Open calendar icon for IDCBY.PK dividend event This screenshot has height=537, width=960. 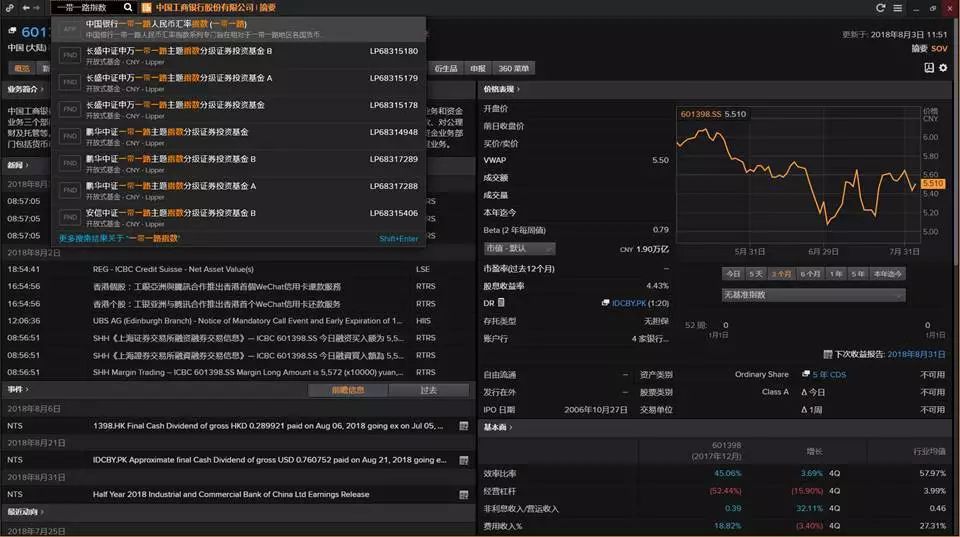click(x=463, y=460)
